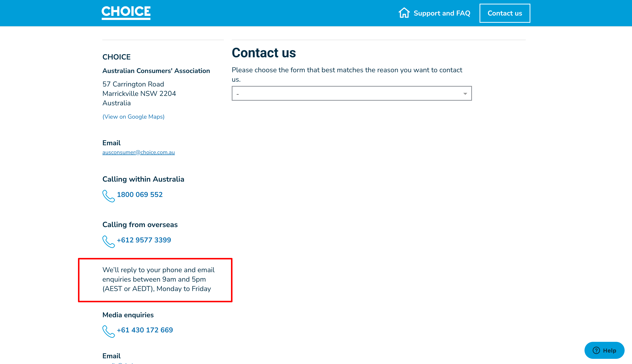
Task: Click phone icon next to 1800 069 552
Action: coord(108,196)
